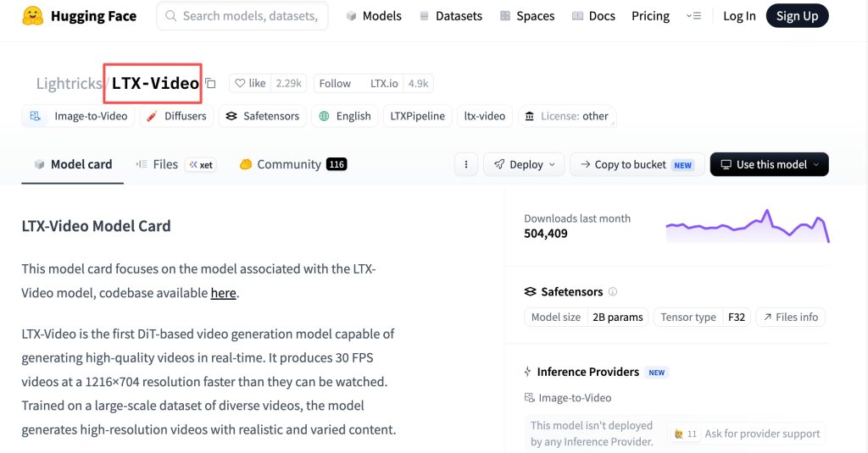Viewport: 868px width, 453px height.
Task: Select the English language tag
Action: [x=344, y=116]
